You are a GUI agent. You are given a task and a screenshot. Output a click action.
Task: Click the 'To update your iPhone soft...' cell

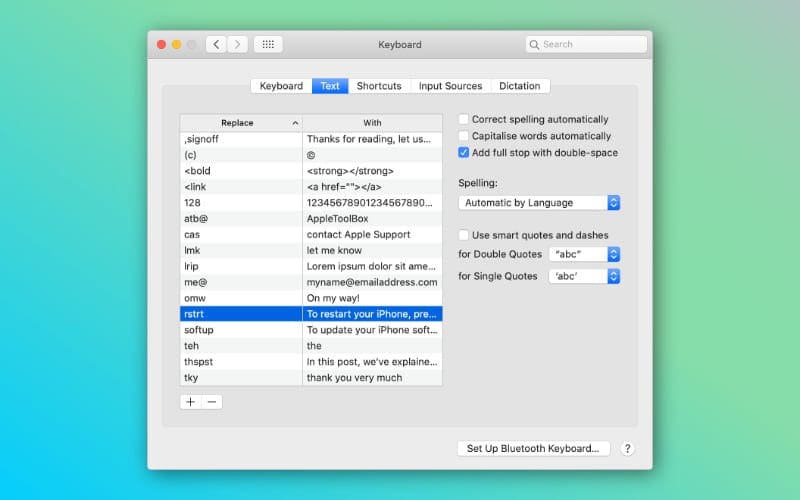pos(372,330)
